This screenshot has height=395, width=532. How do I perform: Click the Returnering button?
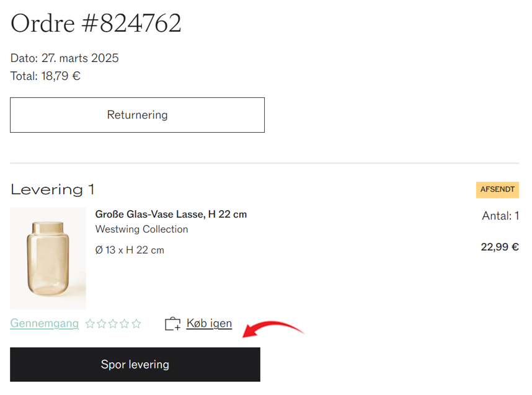click(137, 115)
